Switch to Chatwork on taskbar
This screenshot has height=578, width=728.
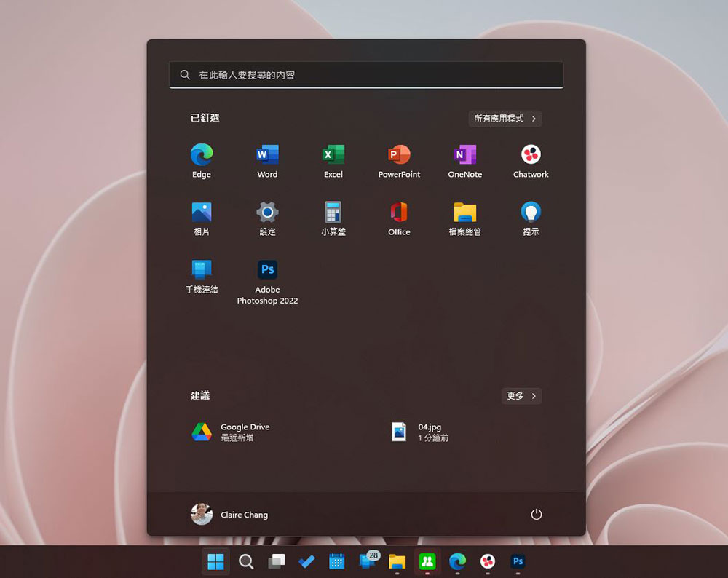[x=488, y=562]
